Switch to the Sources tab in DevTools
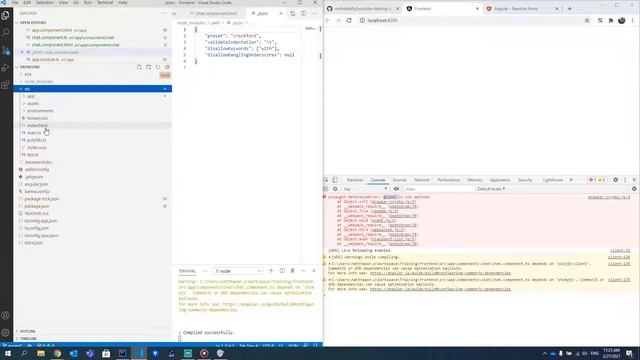 coord(400,180)
